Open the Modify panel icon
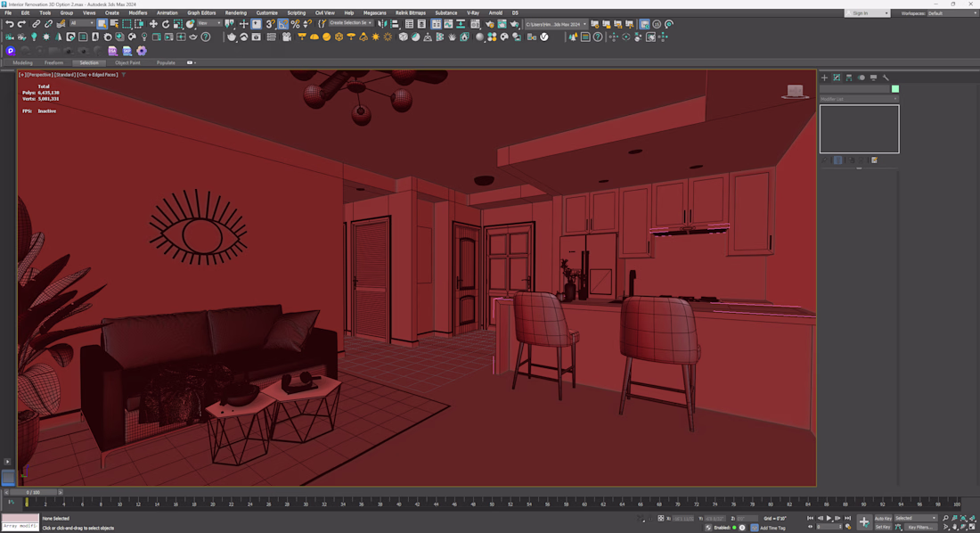Viewport: 980px width, 533px height. pyautogui.click(x=837, y=78)
